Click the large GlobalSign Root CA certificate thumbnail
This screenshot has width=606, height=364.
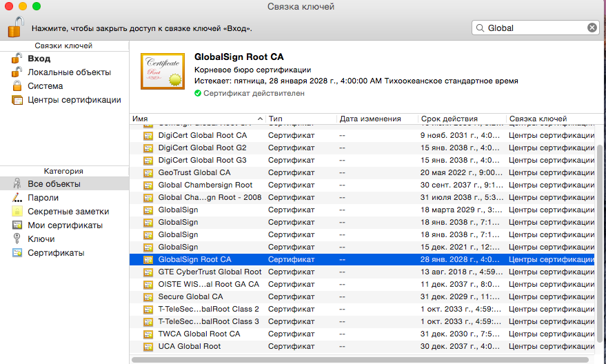(x=163, y=71)
